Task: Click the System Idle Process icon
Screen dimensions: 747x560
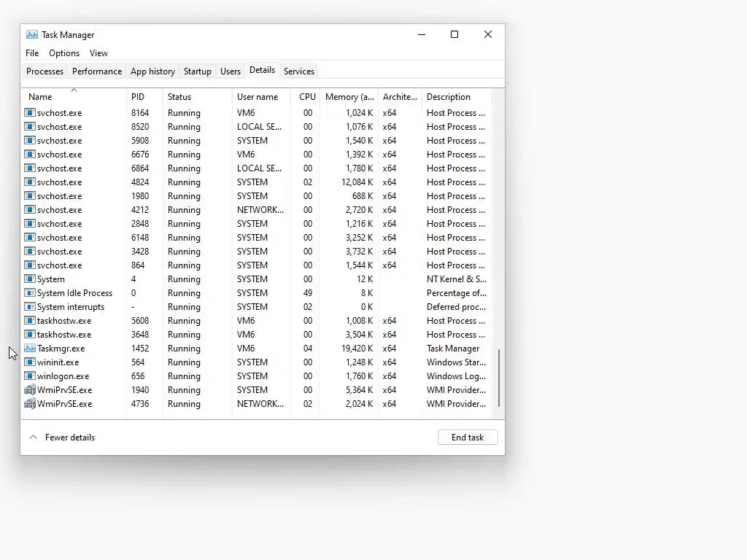Action: tap(29, 292)
